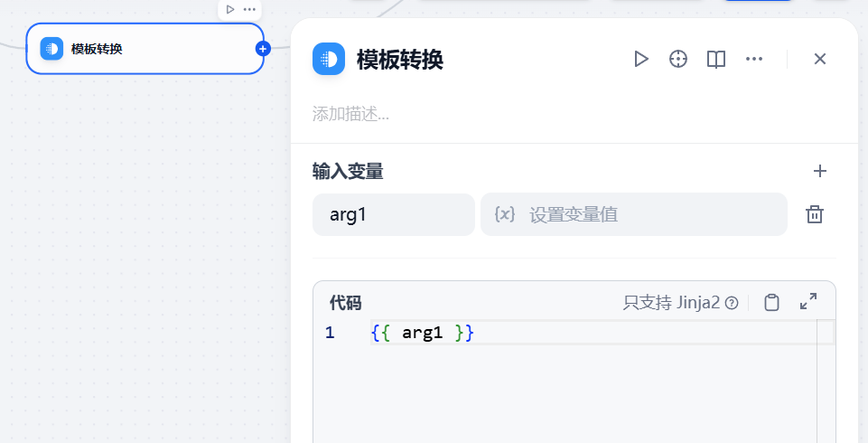868x443 pixels.
Task: Click the 只支持 Jinja2 link
Action: [671, 303]
